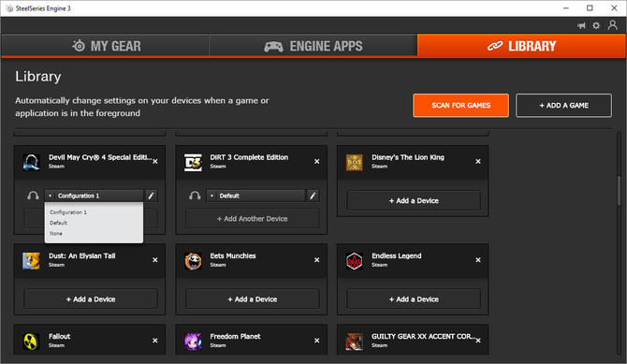Click the Devil May Cry 4 game icon
Screen dimensions: 627x364
pos(31,162)
